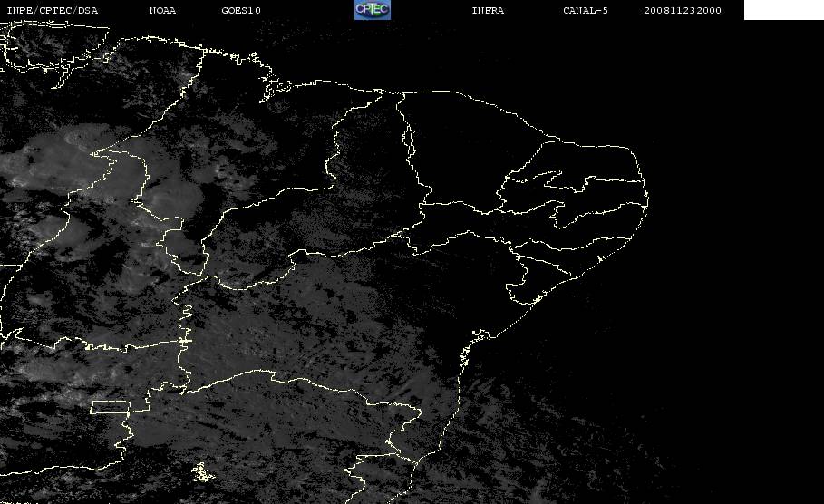The image size is (824, 504).
Task: Click the NOAA label in the header
Action: pos(162,11)
